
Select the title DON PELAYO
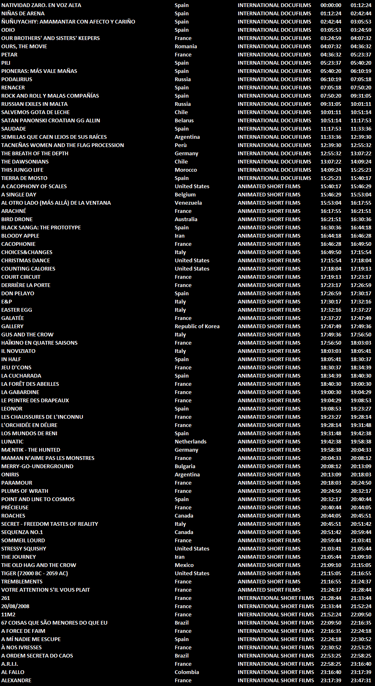pos(18,293)
